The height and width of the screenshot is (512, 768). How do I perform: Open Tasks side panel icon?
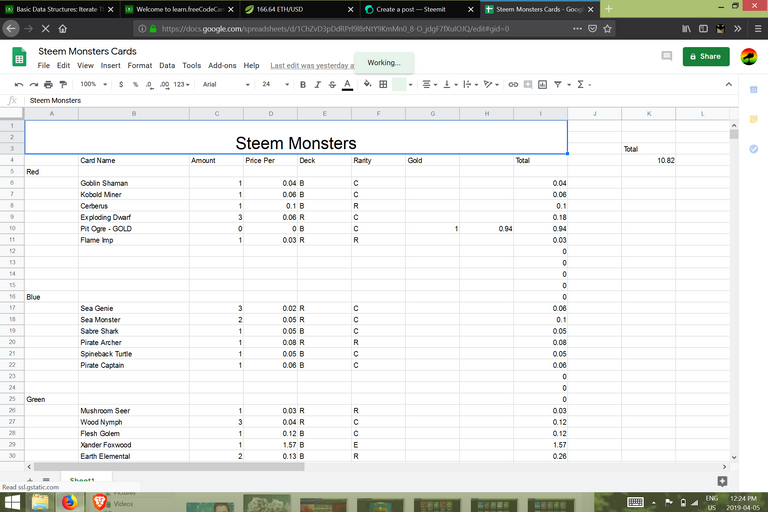tap(754, 148)
